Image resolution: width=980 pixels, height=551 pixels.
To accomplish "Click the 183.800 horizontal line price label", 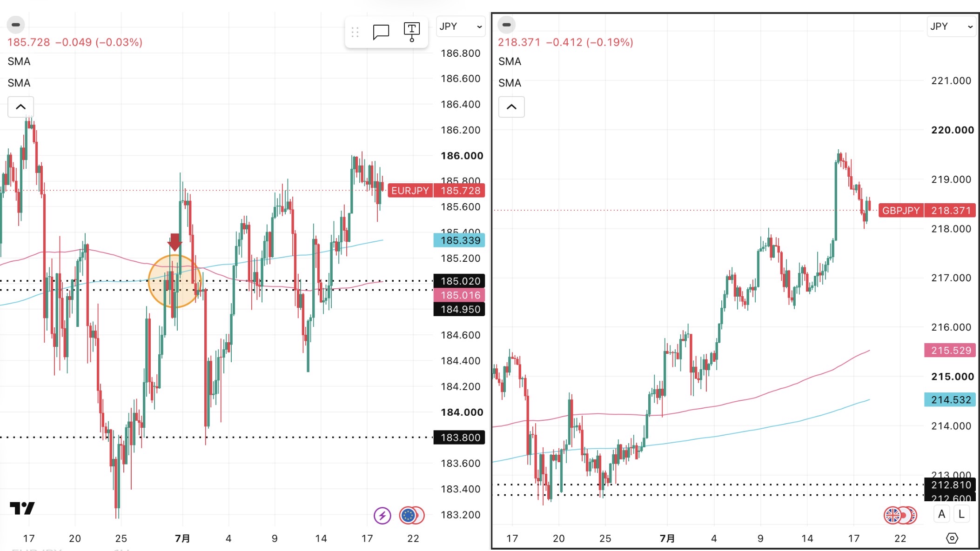I will pyautogui.click(x=459, y=438).
